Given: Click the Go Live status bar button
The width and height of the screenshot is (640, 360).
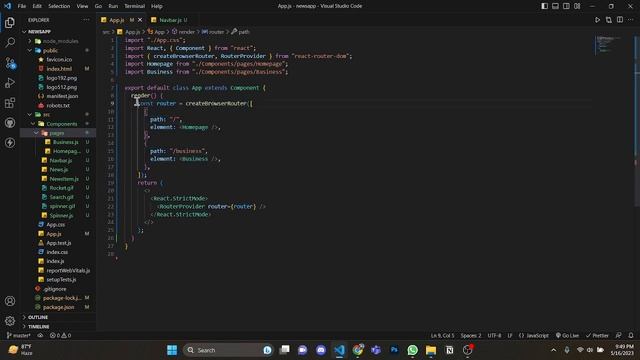Looking at the screenshot, I should (x=567, y=336).
